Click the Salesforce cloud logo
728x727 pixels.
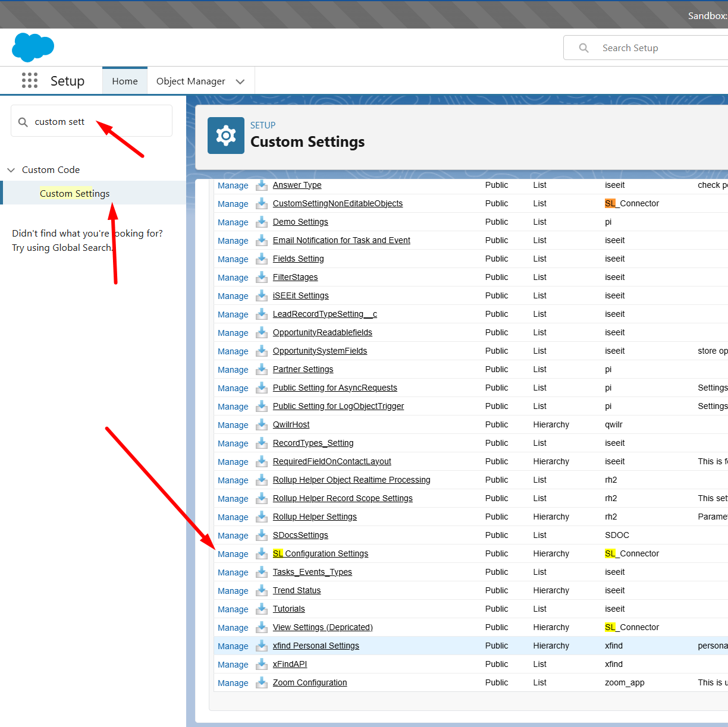click(33, 47)
